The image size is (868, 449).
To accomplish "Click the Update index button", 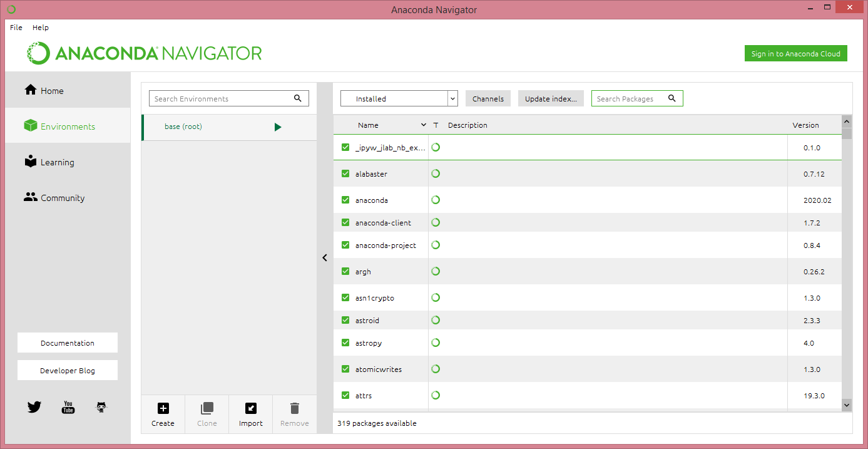I will [551, 98].
